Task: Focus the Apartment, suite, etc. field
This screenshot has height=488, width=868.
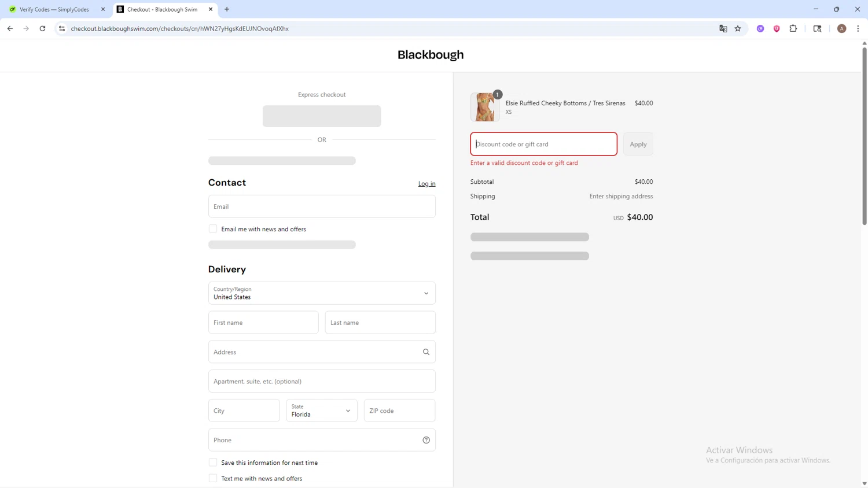Action: click(322, 382)
